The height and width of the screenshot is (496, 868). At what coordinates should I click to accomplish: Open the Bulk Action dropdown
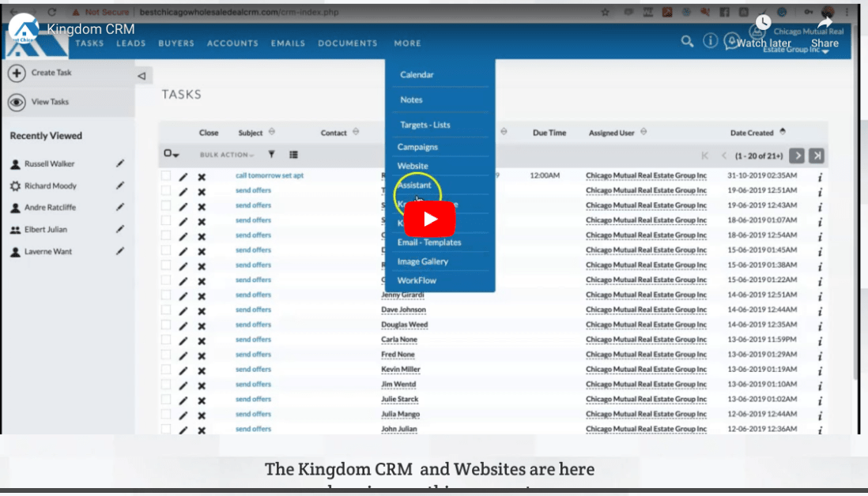pyautogui.click(x=226, y=155)
